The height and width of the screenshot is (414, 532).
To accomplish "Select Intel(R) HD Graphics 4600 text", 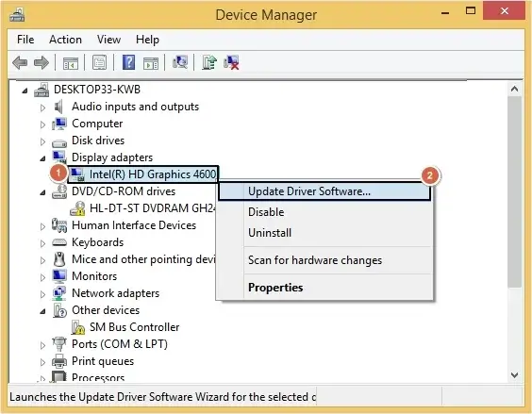I will click(x=153, y=174).
